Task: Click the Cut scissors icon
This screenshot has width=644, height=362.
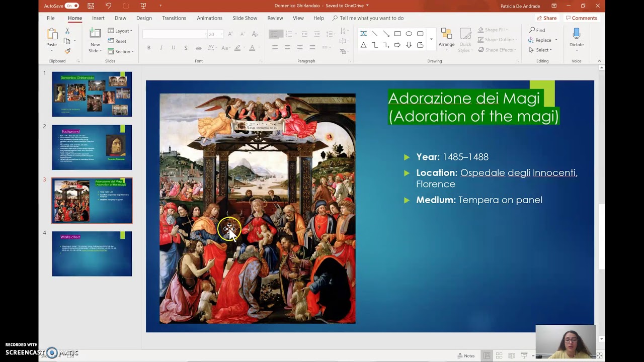Action: [x=67, y=31]
